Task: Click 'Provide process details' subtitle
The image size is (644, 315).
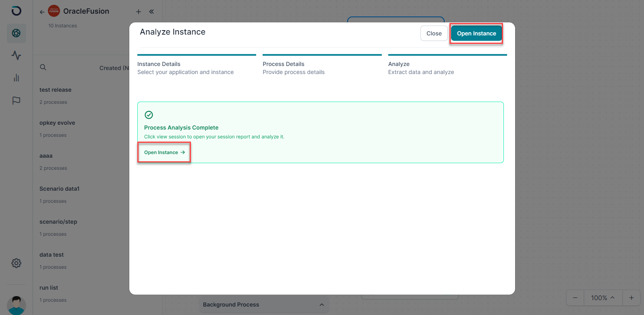Action: pyautogui.click(x=294, y=72)
